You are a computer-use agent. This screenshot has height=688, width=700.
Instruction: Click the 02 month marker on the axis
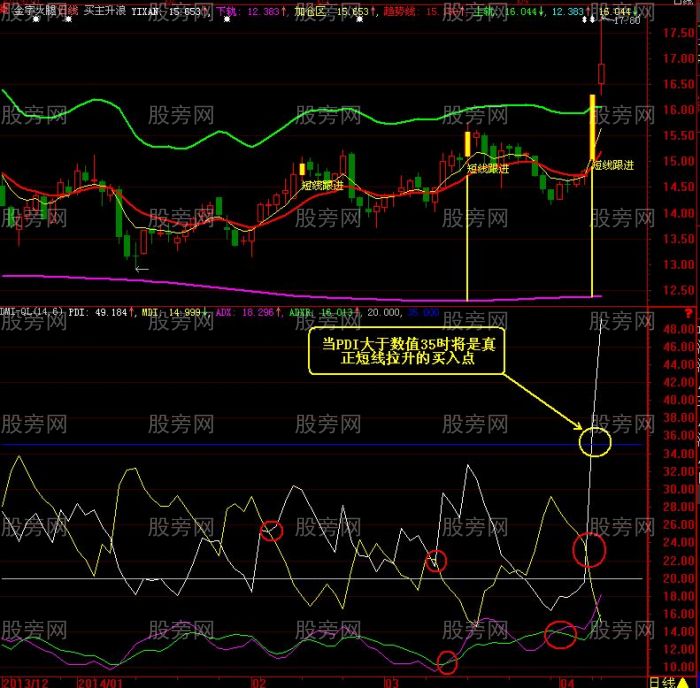258,682
